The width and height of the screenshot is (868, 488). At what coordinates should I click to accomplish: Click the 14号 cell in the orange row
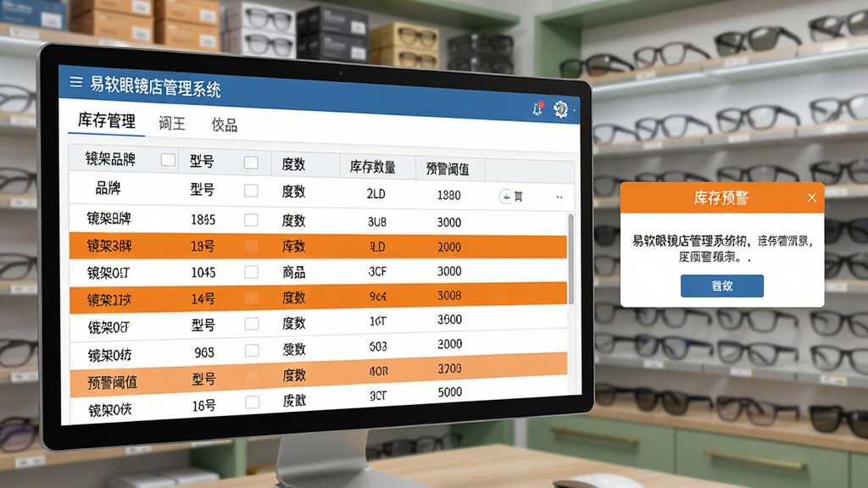pyautogui.click(x=203, y=299)
